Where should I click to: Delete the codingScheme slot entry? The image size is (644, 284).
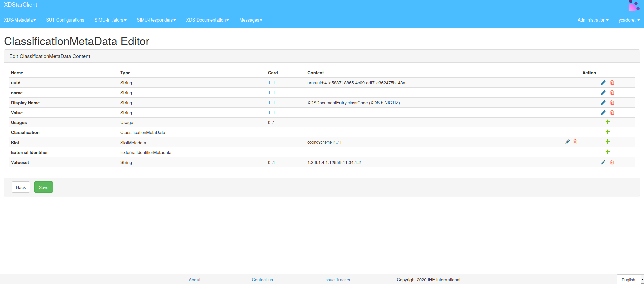[575, 142]
